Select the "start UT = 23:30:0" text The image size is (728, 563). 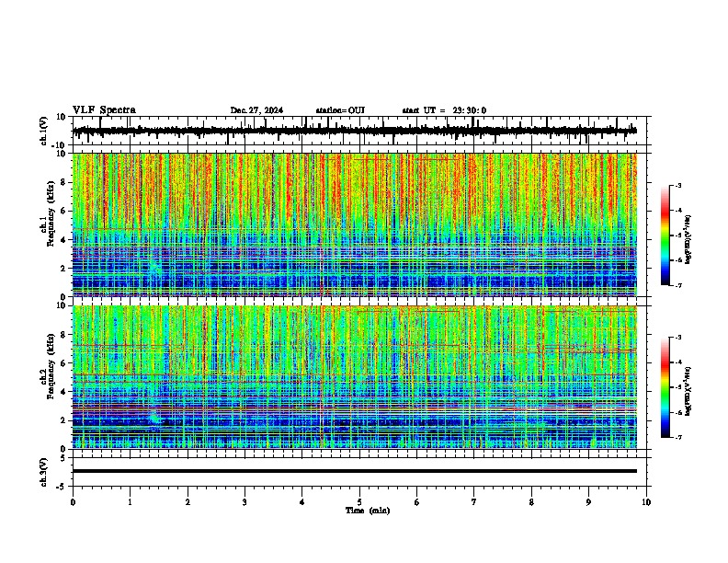444,110
